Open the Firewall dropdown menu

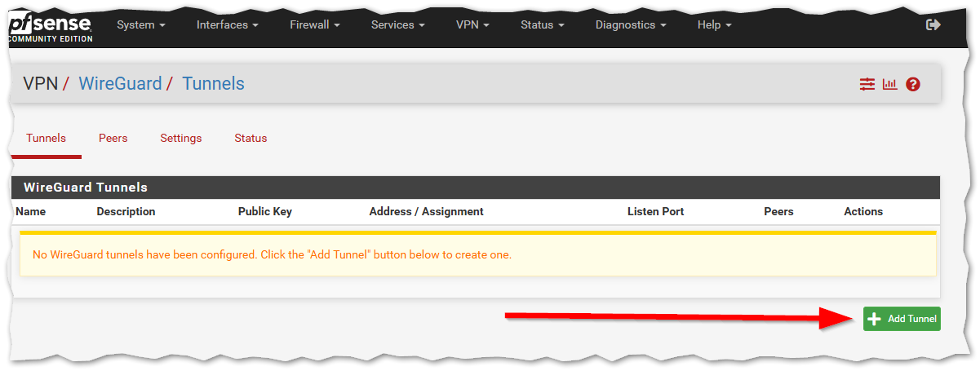click(314, 25)
